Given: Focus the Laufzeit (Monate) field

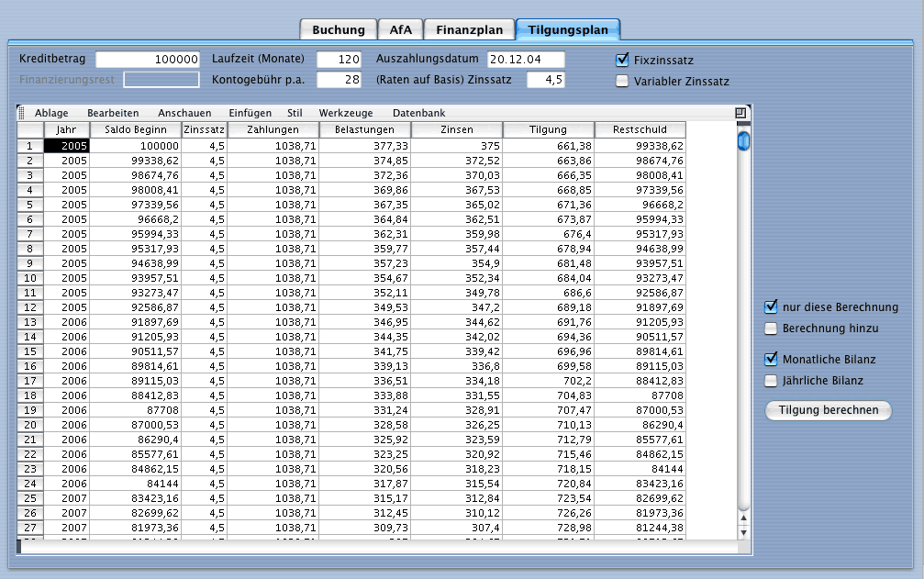Looking at the screenshot, I should [339, 59].
